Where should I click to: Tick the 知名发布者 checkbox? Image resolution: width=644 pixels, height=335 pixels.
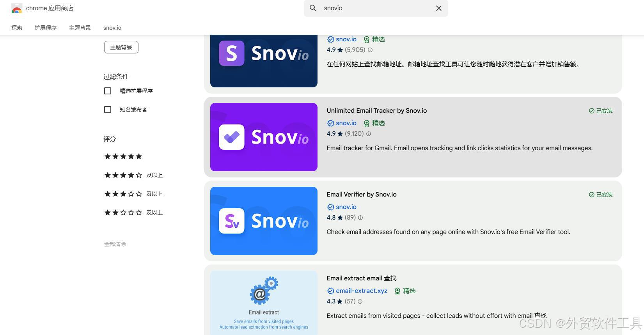108,110
